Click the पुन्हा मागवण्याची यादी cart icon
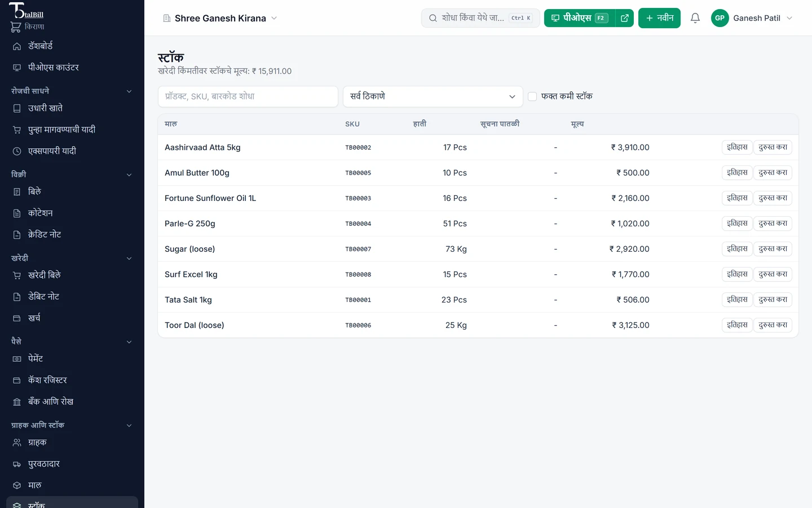Viewport: 812px width, 508px height. pyautogui.click(x=17, y=130)
